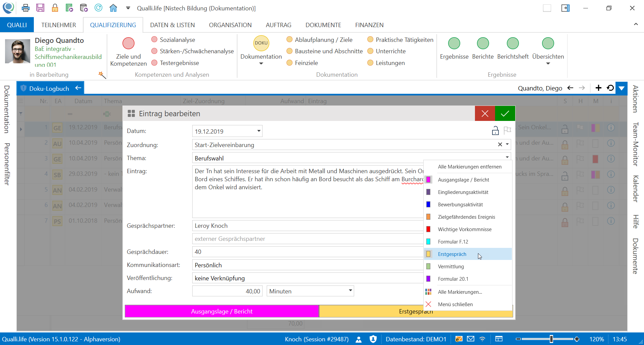Viewport: 644px width, 345px height.
Task: Click the print icon in title bar
Action: (x=25, y=8)
